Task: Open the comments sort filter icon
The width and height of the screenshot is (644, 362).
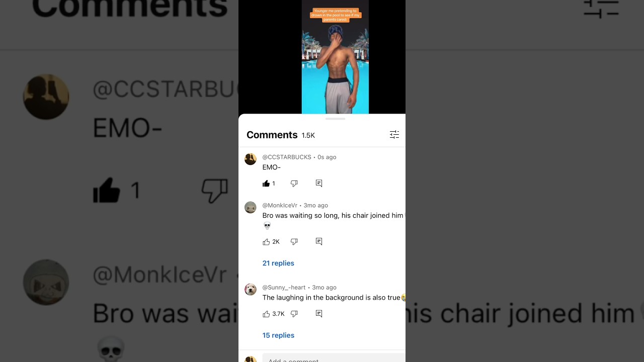Action: click(x=394, y=135)
